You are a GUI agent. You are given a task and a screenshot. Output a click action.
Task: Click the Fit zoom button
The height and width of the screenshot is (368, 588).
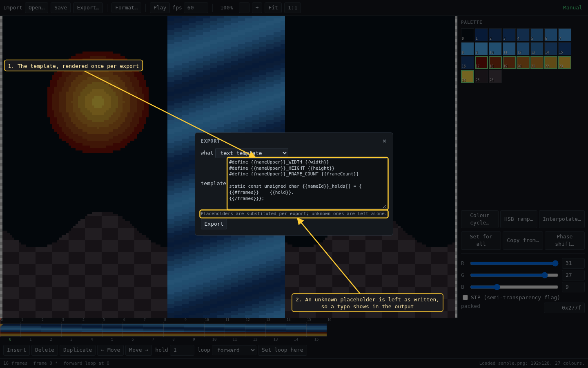pyautogui.click(x=273, y=8)
